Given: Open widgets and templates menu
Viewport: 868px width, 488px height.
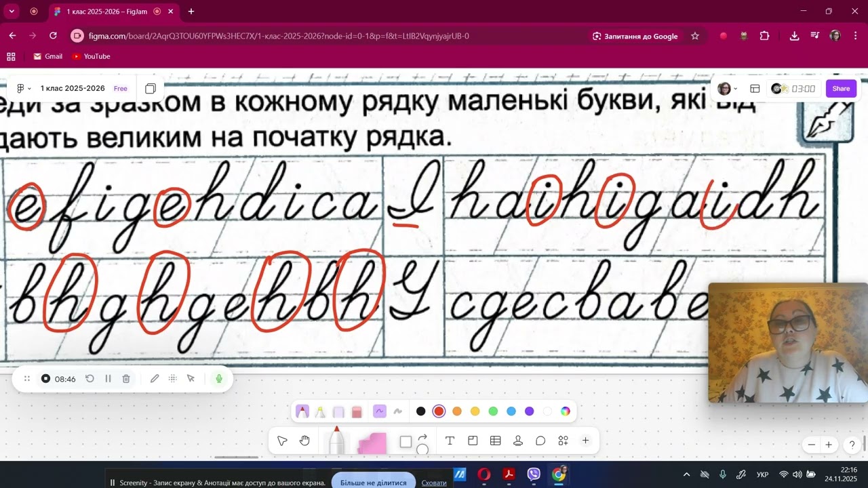Looking at the screenshot, I should click(x=563, y=441).
